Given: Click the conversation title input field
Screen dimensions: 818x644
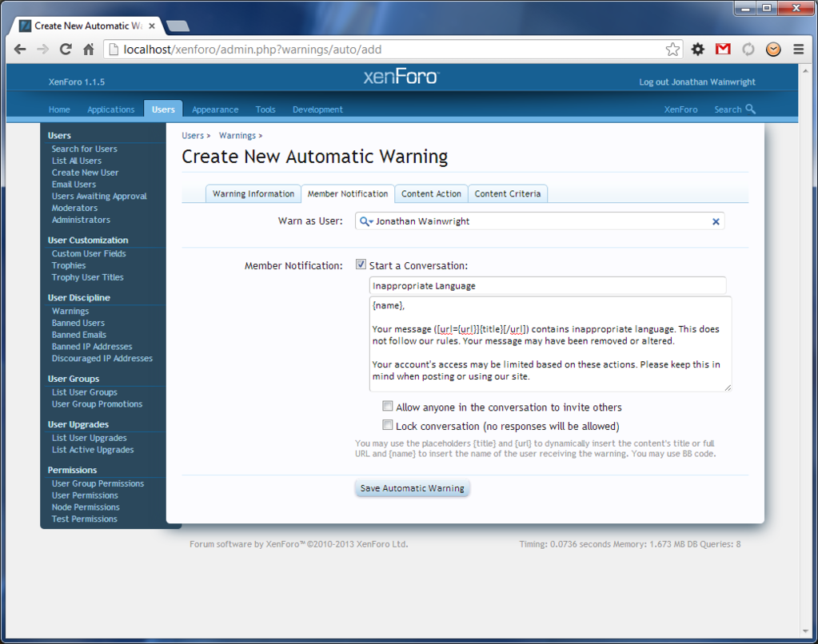Looking at the screenshot, I should pos(547,285).
